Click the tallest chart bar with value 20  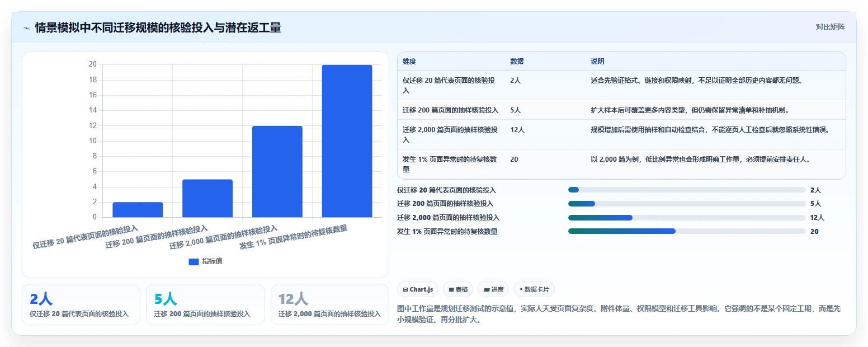pyautogui.click(x=347, y=141)
